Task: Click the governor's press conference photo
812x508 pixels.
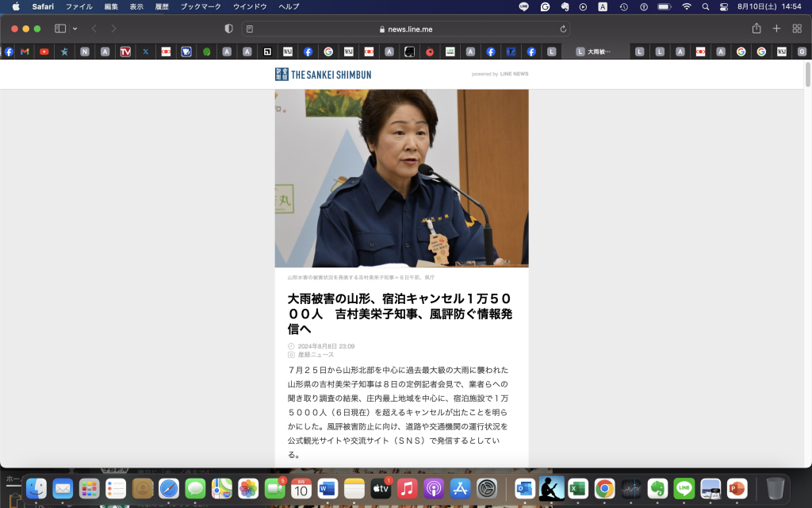Action: (401, 178)
